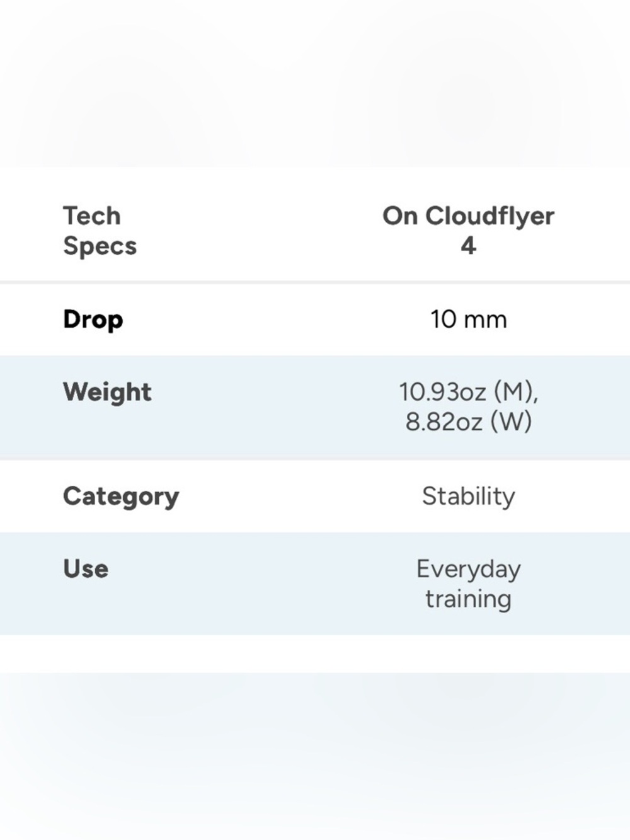Click the "(M)" men's marker

[x=515, y=392]
